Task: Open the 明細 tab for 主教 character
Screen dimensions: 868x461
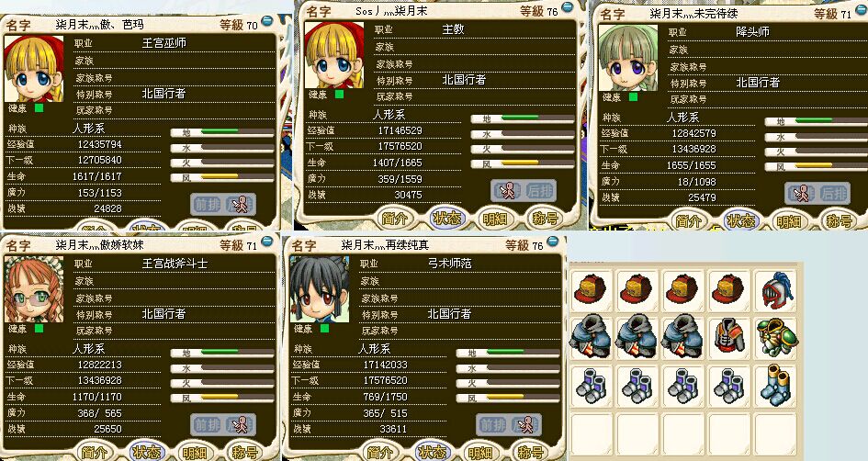Action: (x=495, y=219)
